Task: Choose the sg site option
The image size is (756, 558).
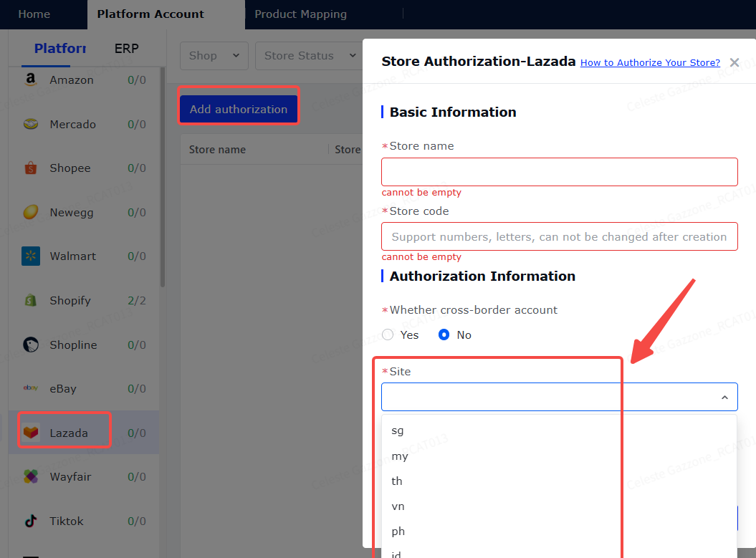Action: [x=559, y=430]
